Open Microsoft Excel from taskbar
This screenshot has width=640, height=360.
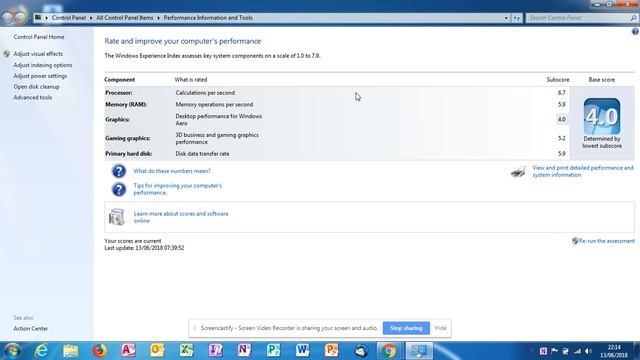click(186, 351)
